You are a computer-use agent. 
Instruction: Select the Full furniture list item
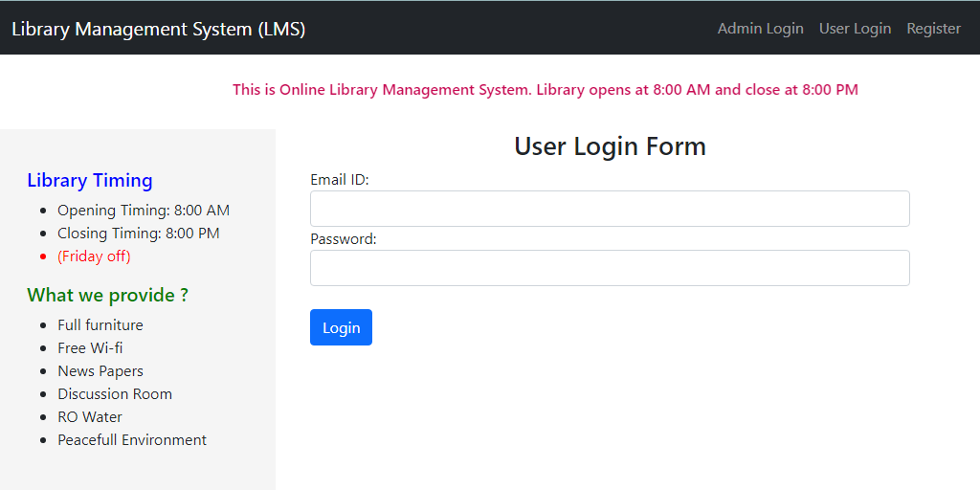(x=100, y=325)
